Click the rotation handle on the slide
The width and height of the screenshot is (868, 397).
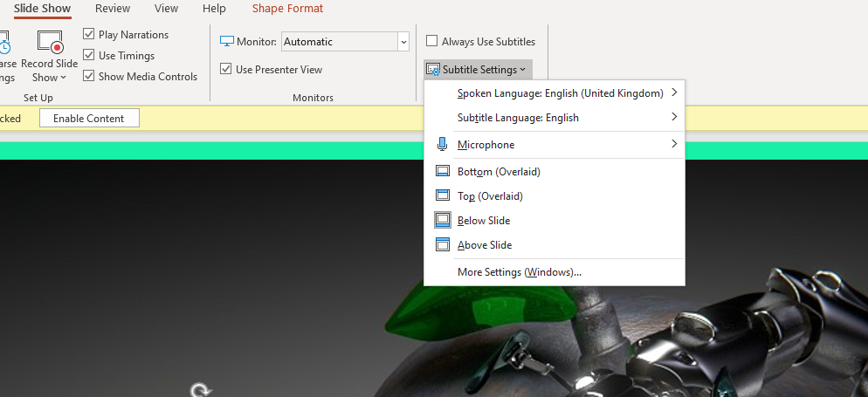(200, 390)
